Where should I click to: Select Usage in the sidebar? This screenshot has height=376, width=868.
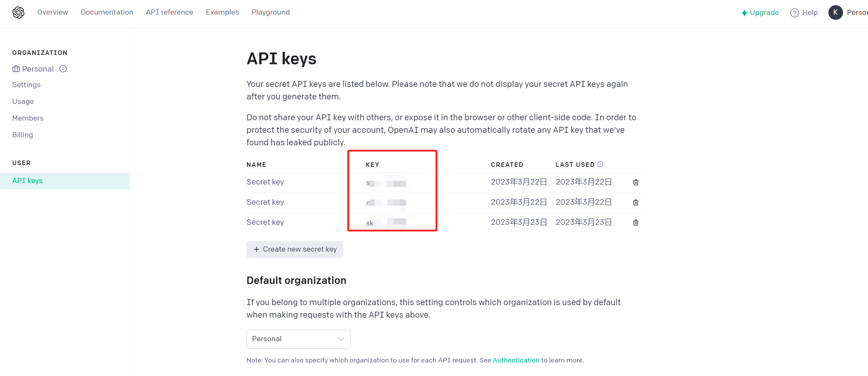click(x=23, y=101)
